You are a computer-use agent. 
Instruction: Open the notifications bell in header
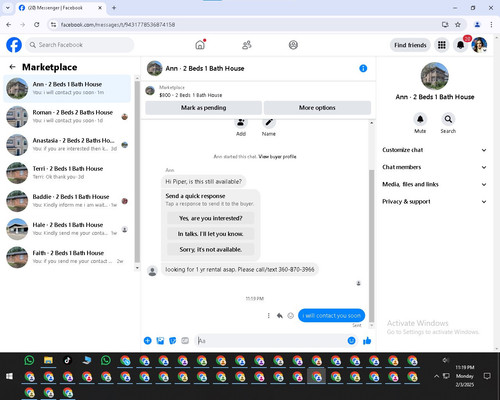coord(460,45)
